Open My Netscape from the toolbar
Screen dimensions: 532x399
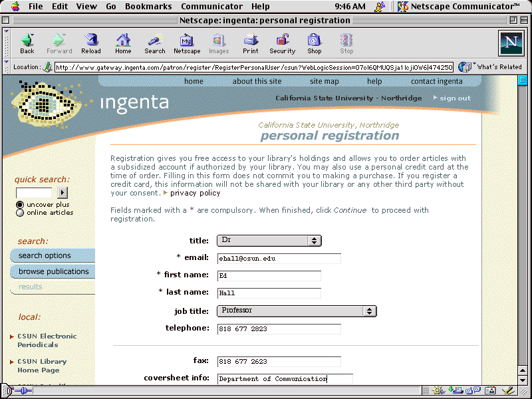click(187, 44)
